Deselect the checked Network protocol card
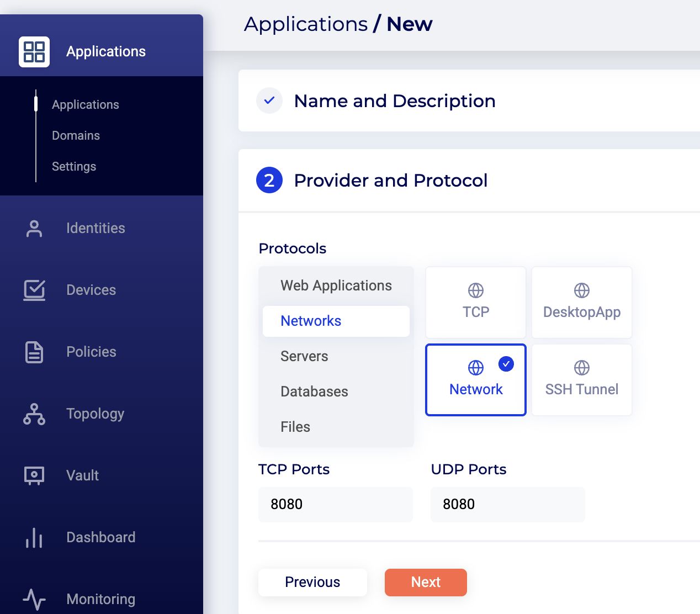The width and height of the screenshot is (700, 614). tap(475, 380)
